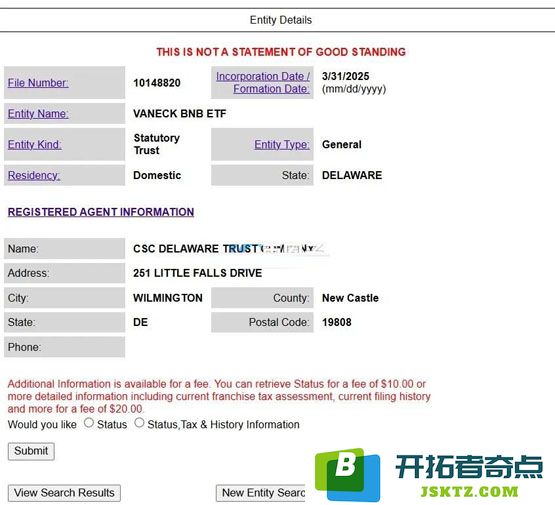
Task: Click postal code 19808
Action: point(337,322)
